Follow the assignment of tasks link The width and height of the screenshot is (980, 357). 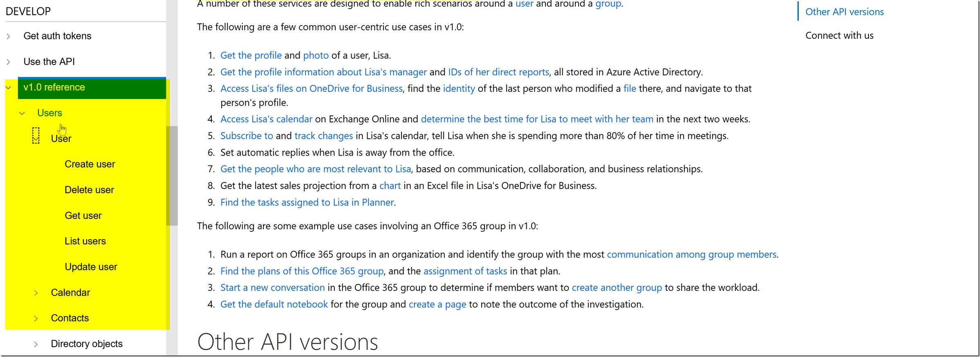tap(465, 271)
